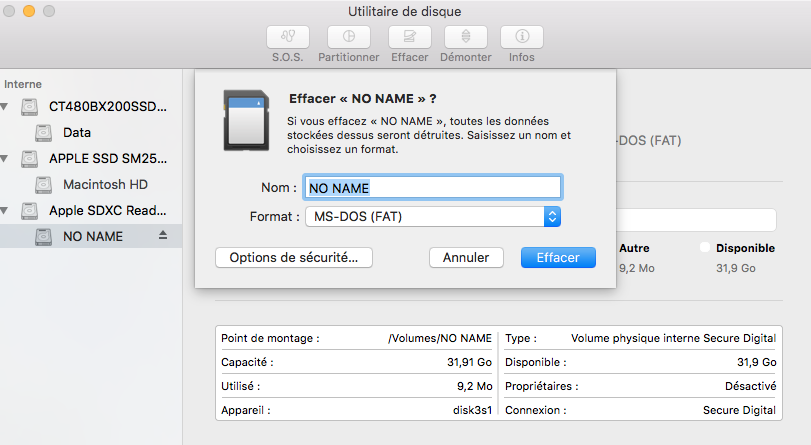Open the Partitionner toolbar tool
Viewport: 811px width, 445px height.
[348, 37]
